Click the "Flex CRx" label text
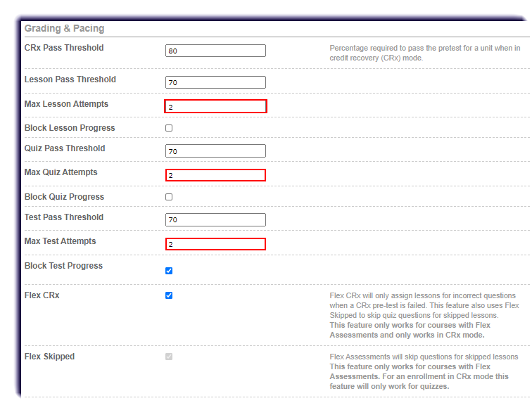Image resolution: width=532 pixels, height=403 pixels. click(42, 295)
